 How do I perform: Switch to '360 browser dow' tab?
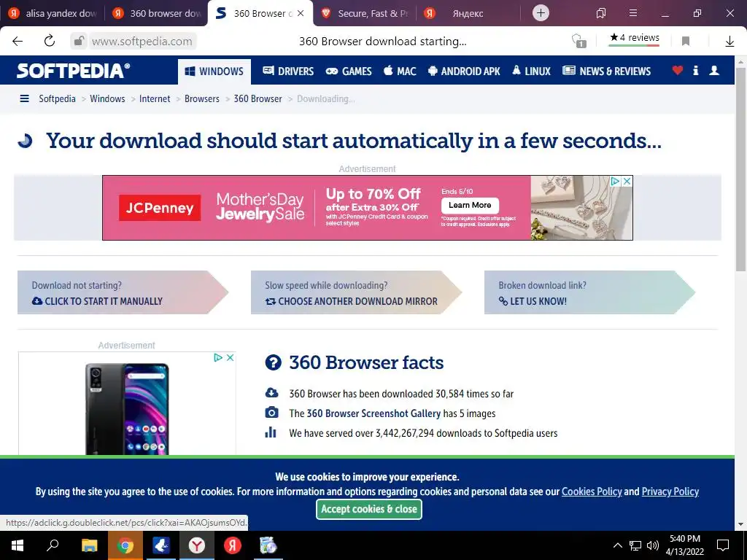(158, 13)
